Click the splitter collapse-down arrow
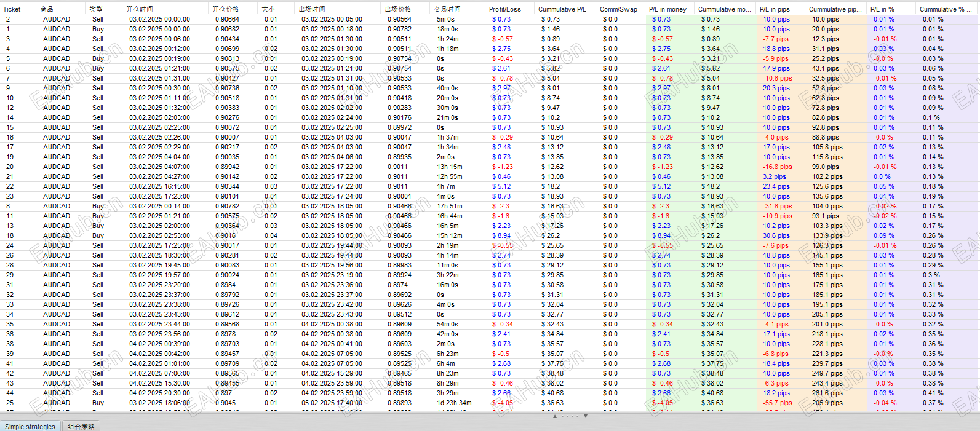Screen dimensions: 980x431 (586, 416)
